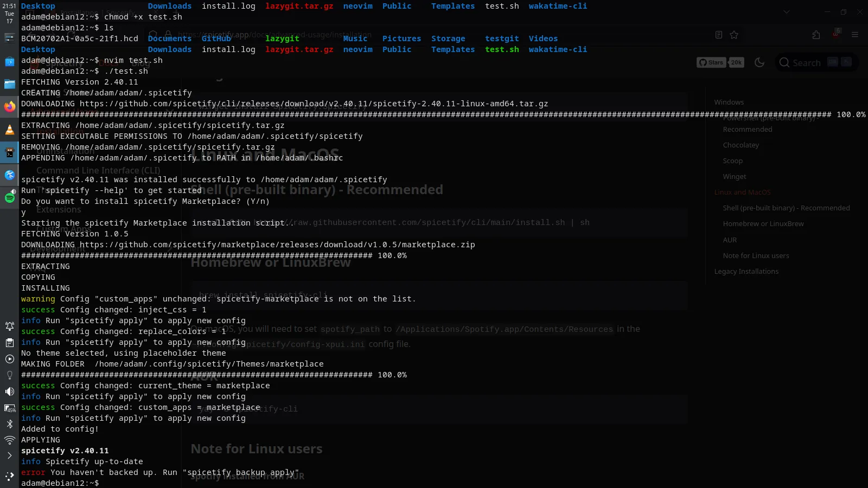Launch the Discover software store from the panel
This screenshot has height=488, width=868.
tap(9, 61)
